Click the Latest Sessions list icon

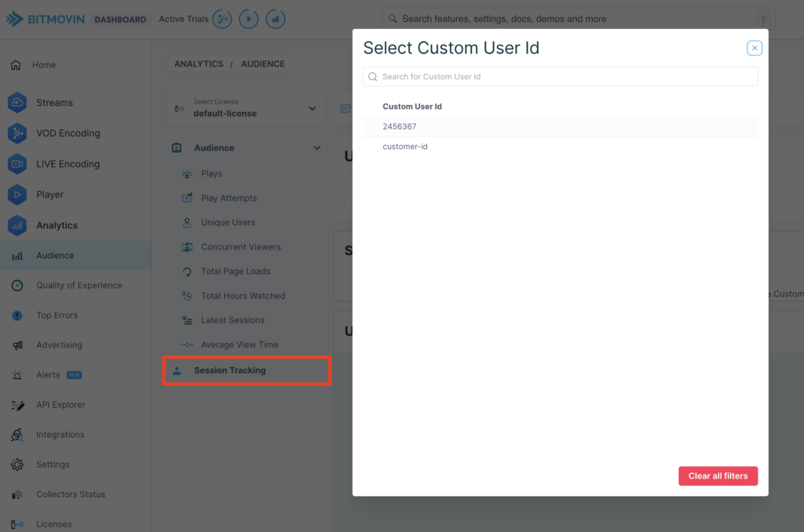point(187,320)
